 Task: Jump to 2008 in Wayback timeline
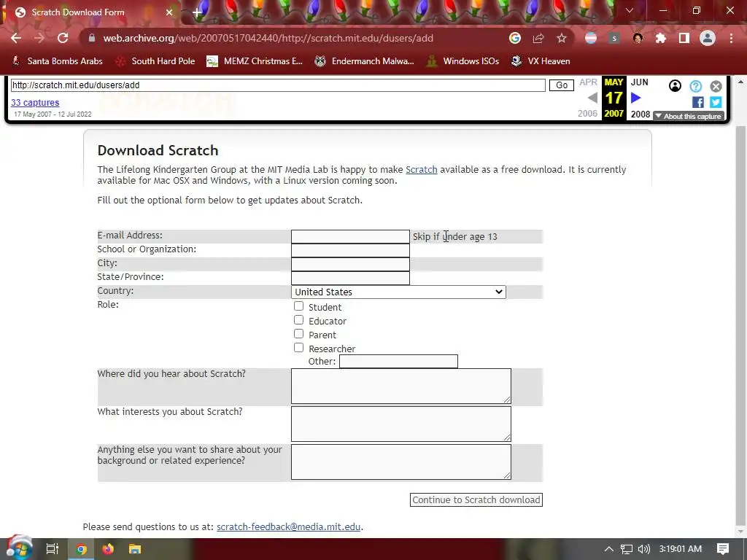point(640,114)
